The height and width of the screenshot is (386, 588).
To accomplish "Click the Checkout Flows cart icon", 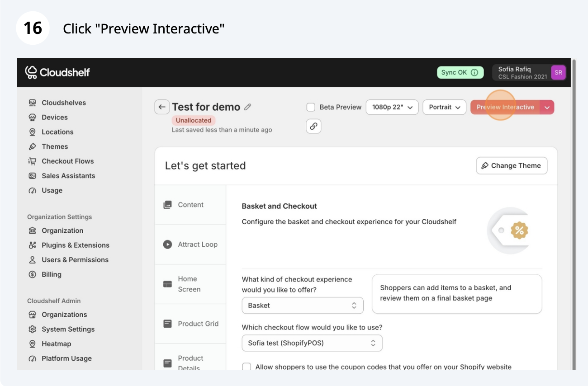I will (x=32, y=161).
